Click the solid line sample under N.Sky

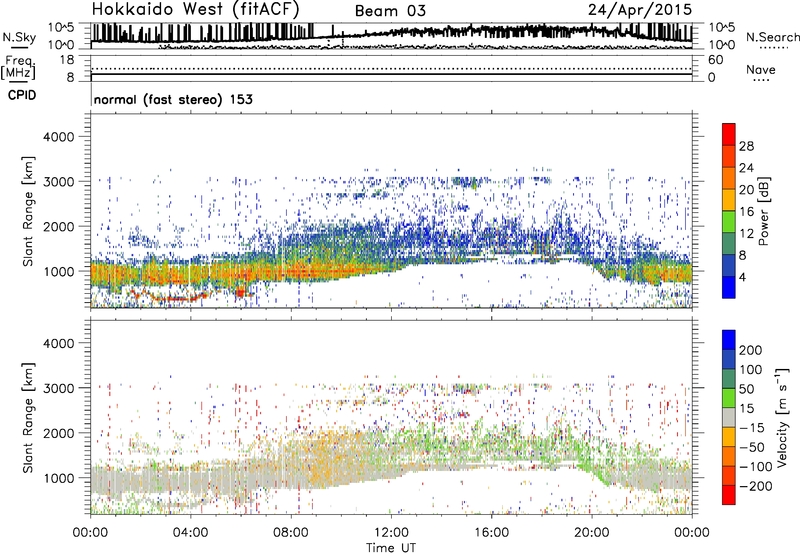pyautogui.click(x=19, y=48)
